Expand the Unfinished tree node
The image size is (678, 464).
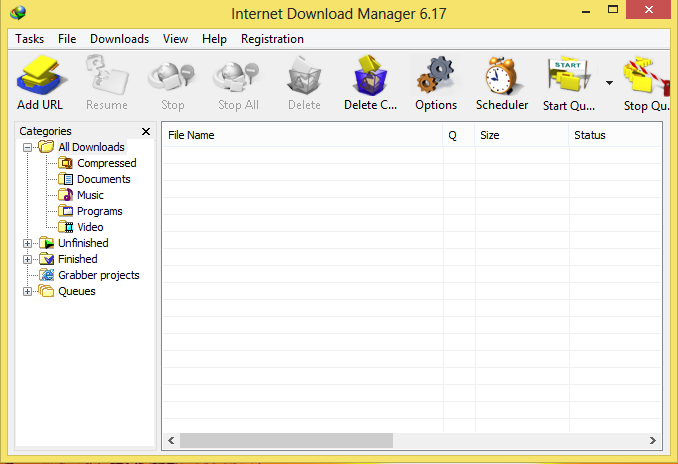[27, 243]
